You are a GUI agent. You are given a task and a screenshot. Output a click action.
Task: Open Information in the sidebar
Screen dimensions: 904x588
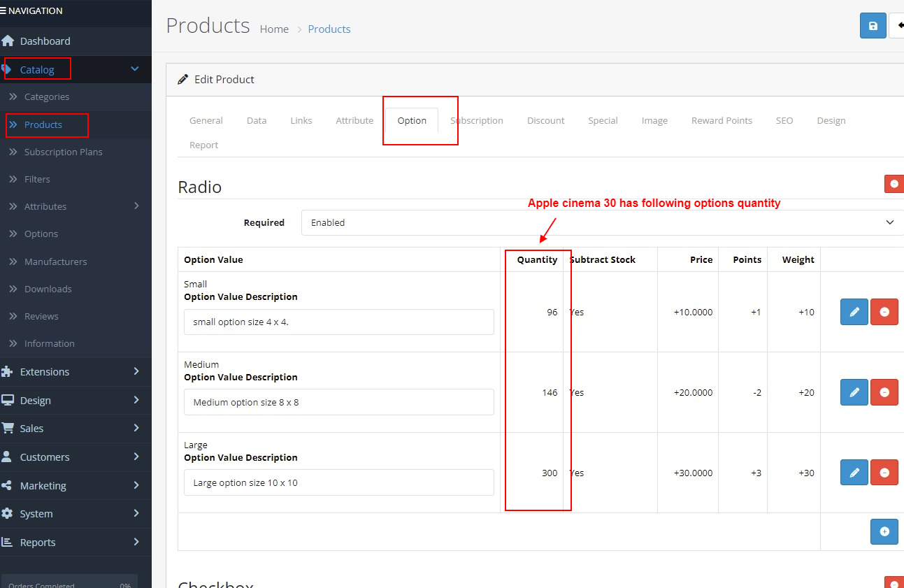(50, 343)
